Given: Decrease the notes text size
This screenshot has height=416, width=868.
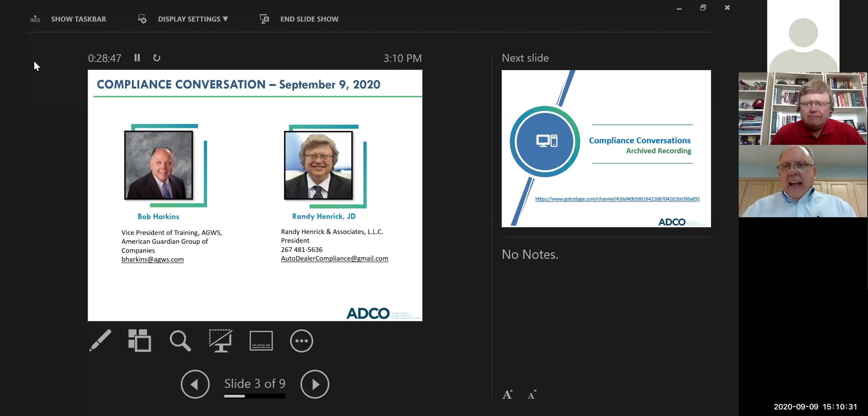Looking at the screenshot, I should point(532,394).
